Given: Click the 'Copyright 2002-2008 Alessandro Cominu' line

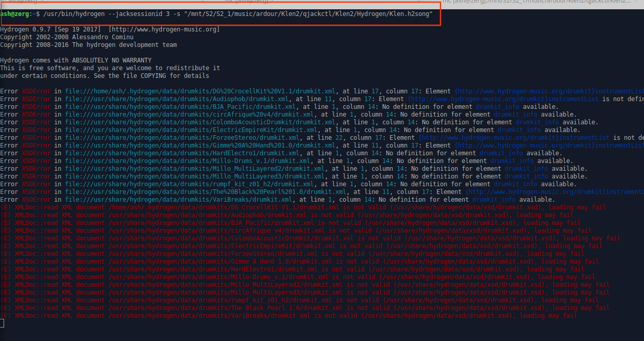Looking at the screenshot, I should tap(67, 37).
